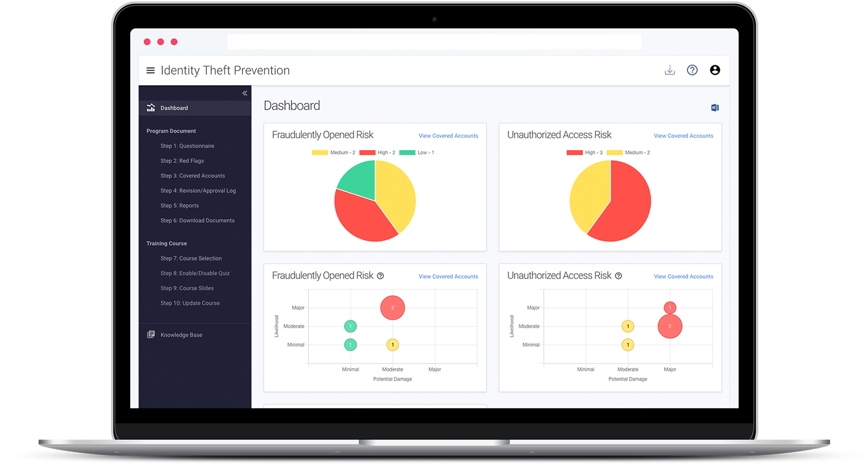
Task: Toggle Medium - 2 legend in Fraudulently Opened pie
Action: coord(334,152)
